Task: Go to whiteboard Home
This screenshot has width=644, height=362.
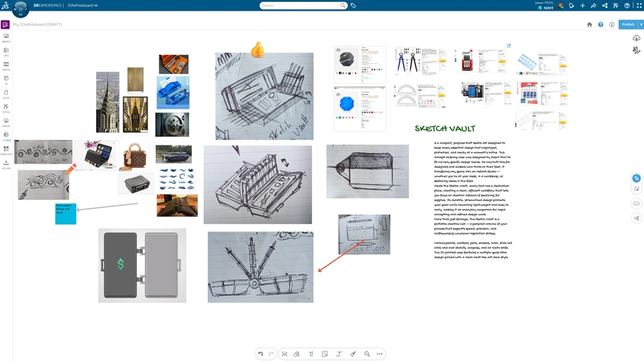Action: point(590,25)
